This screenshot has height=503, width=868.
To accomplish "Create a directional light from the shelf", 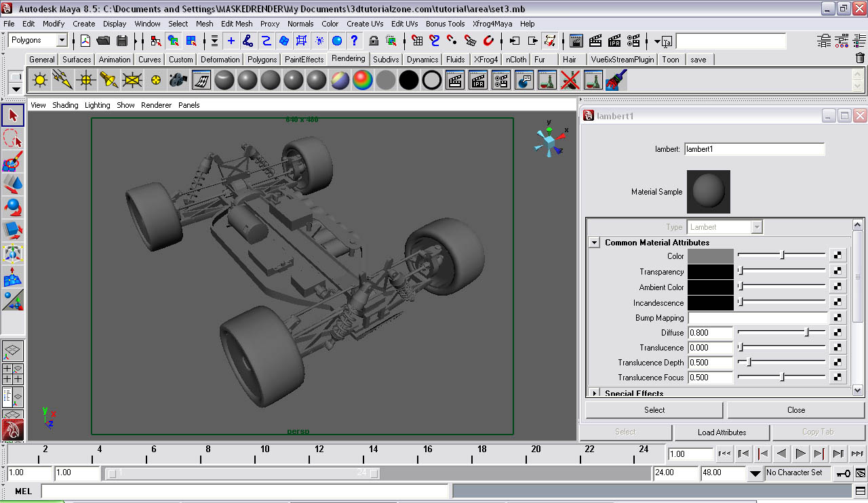I will [63, 81].
